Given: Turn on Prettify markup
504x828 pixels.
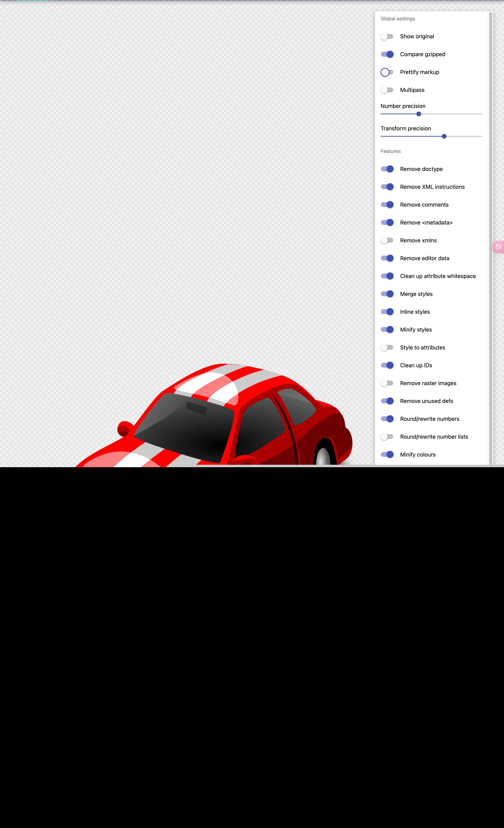Looking at the screenshot, I should pyautogui.click(x=387, y=72).
